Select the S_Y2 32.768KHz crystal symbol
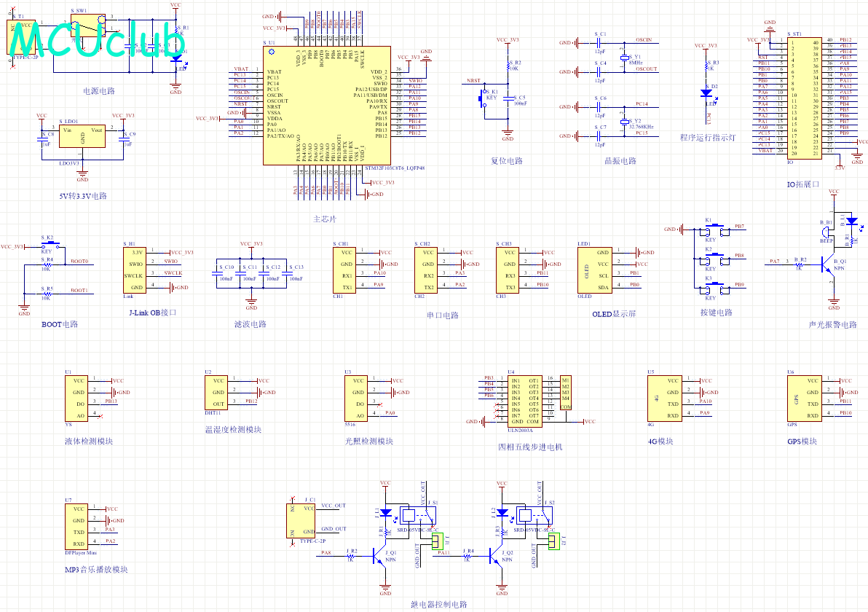868x612 pixels. click(x=624, y=121)
